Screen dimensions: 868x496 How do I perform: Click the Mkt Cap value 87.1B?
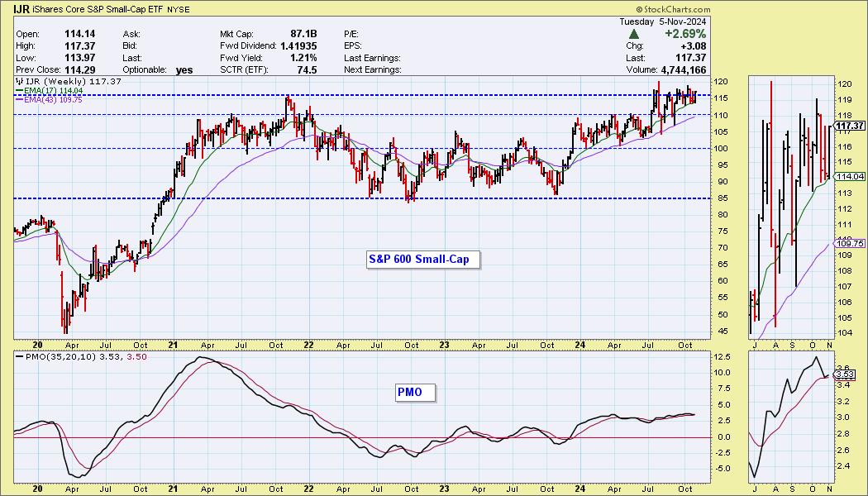303,34
